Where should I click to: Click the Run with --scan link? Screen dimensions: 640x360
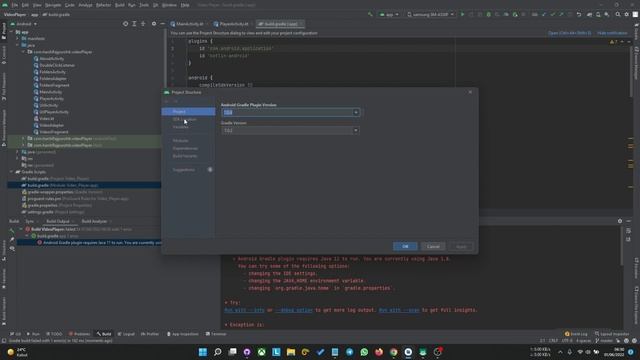pos(399,310)
